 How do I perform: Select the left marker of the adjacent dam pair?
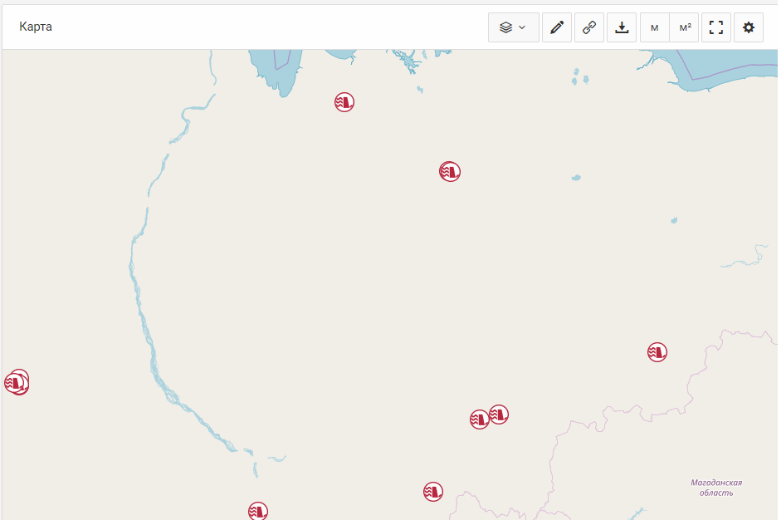coord(479,419)
